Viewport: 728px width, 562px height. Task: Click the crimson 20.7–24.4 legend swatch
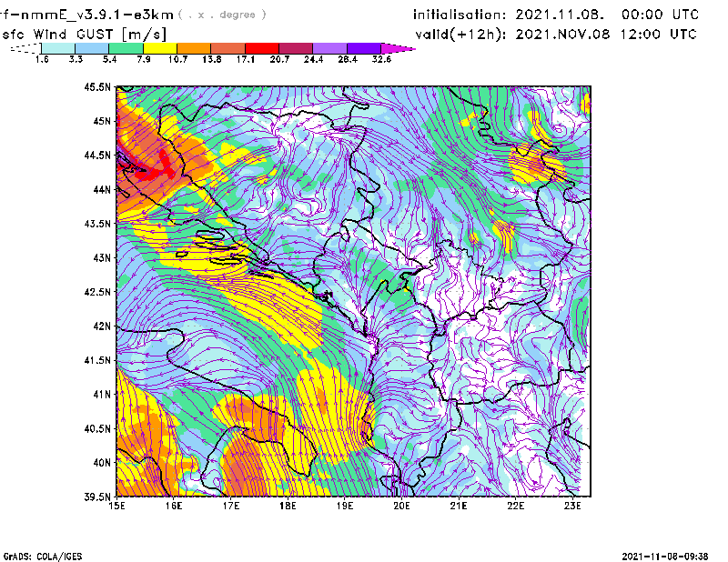click(x=297, y=48)
